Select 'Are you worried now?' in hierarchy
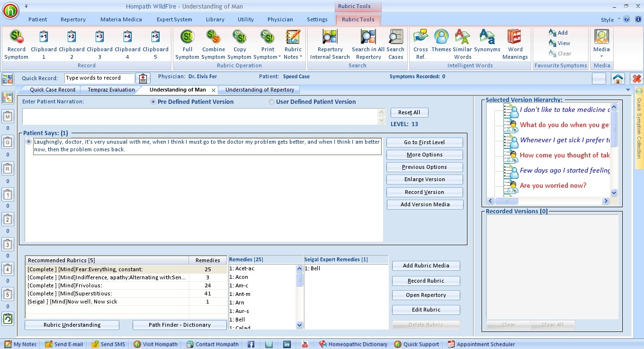The height and width of the screenshot is (349, 644). point(553,185)
